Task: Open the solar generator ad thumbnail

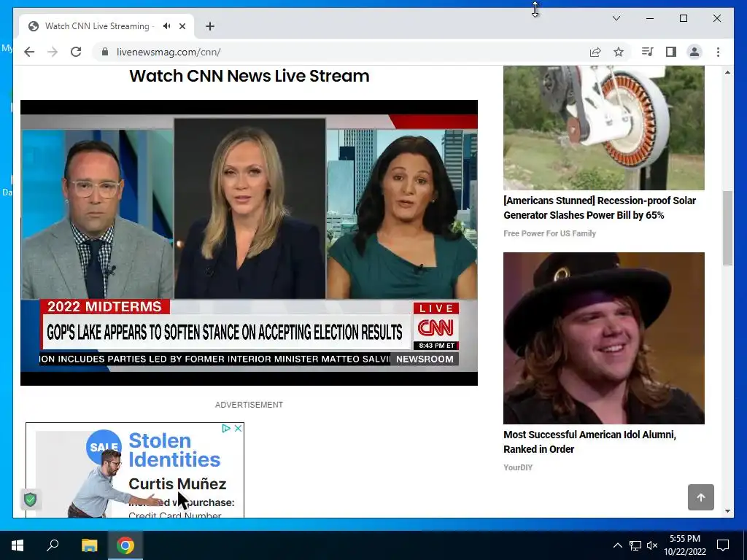Action: coord(603,128)
